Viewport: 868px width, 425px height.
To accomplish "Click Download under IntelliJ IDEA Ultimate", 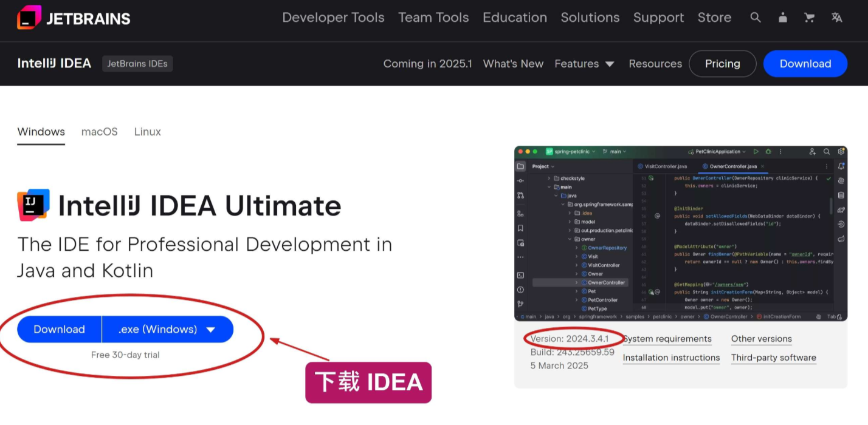I will click(59, 329).
